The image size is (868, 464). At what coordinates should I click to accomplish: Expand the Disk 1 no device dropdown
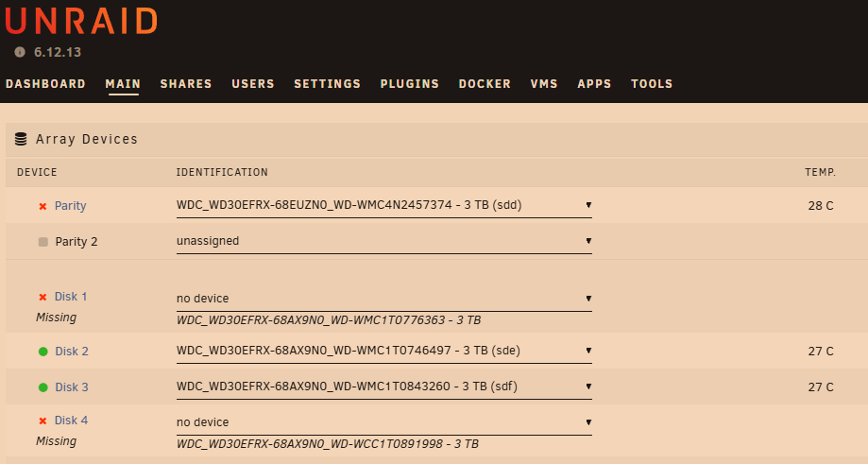[x=384, y=299]
